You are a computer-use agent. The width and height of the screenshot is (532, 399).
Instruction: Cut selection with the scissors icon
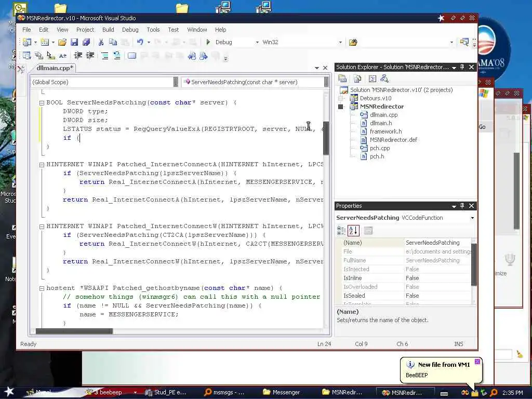pyautogui.click(x=101, y=42)
